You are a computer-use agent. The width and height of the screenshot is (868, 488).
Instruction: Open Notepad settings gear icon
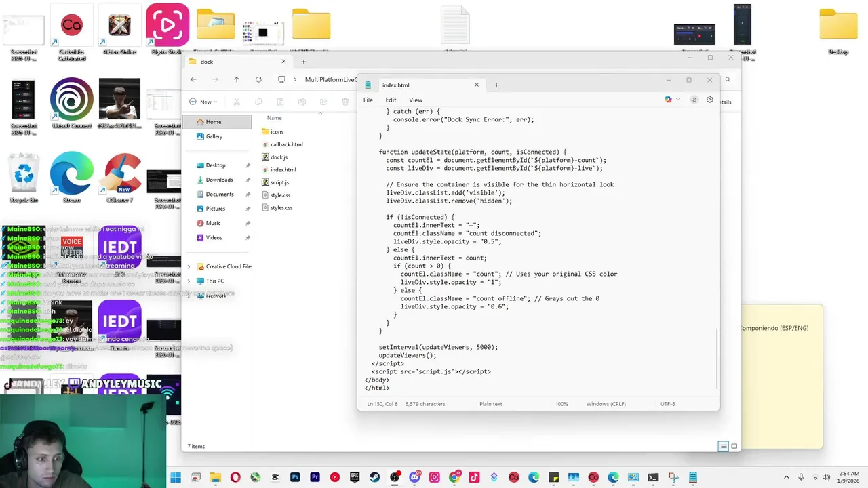pos(709,100)
